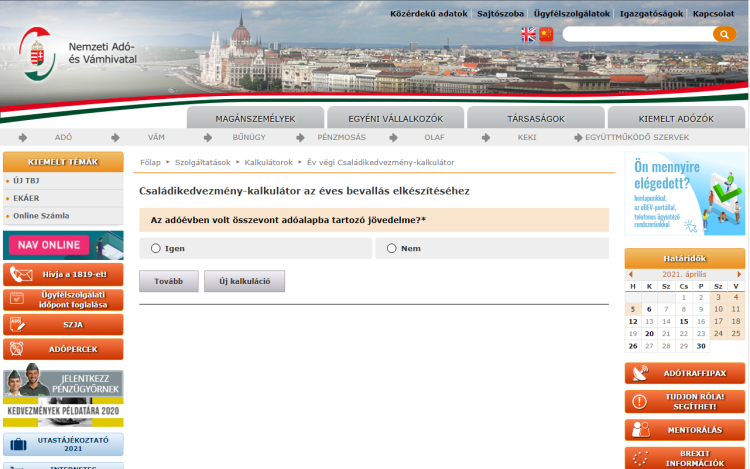Click the Kalkulátorok breadcrumb link
Screen dimensions: 750x469
point(268,162)
